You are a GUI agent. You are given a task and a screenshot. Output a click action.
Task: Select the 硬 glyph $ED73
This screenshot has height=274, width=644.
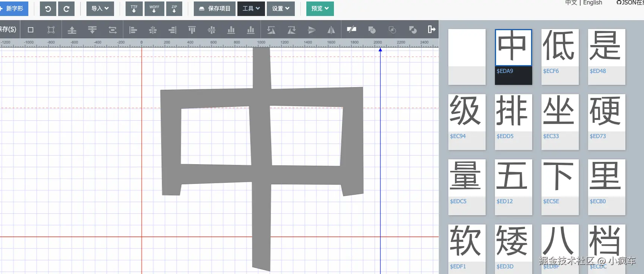607,122
